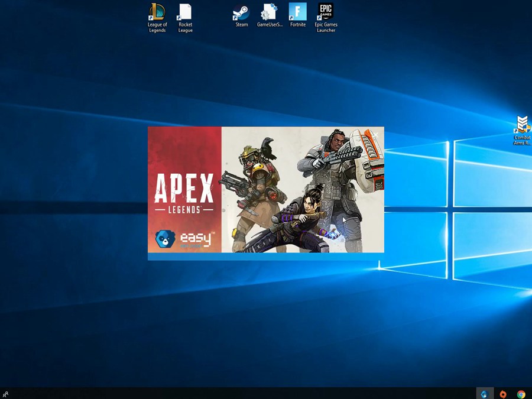
Task: Open the Fortnite desktop shortcut
Action: pyautogui.click(x=298, y=15)
